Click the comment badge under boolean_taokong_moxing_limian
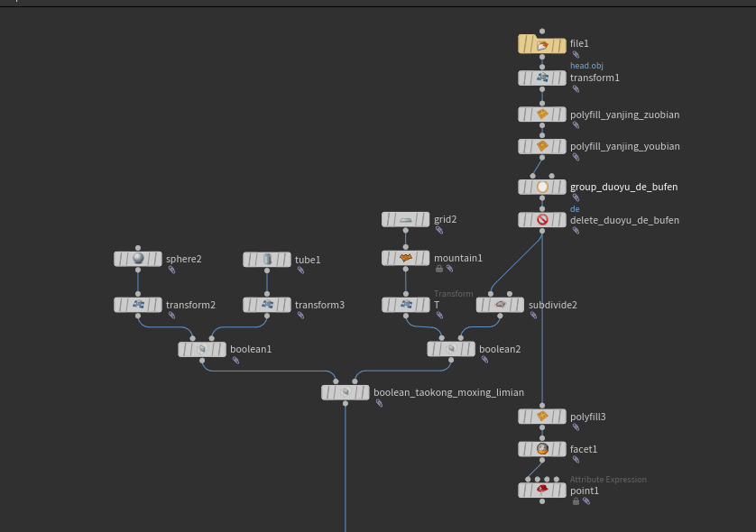 pos(380,403)
